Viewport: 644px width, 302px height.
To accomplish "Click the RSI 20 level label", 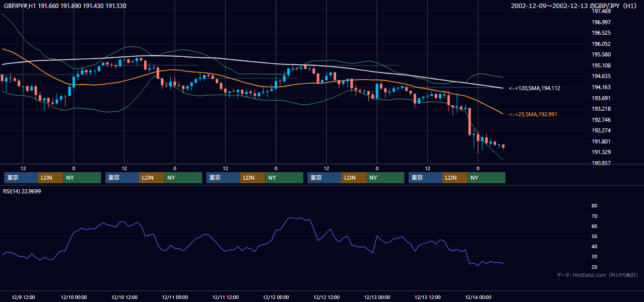I will pyautogui.click(x=594, y=267).
